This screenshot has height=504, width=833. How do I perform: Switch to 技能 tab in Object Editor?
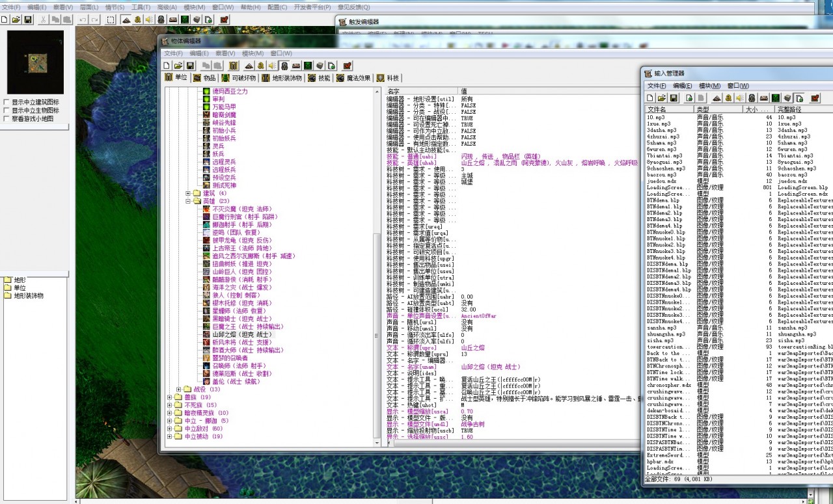tap(319, 78)
